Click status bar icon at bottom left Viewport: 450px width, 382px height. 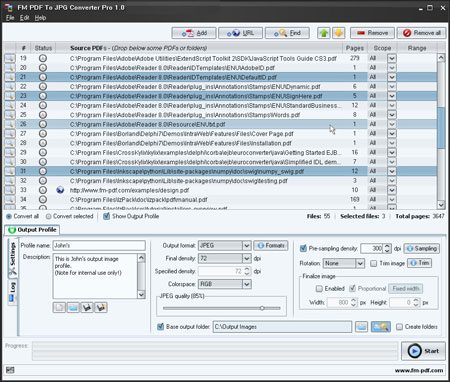click(x=10, y=370)
